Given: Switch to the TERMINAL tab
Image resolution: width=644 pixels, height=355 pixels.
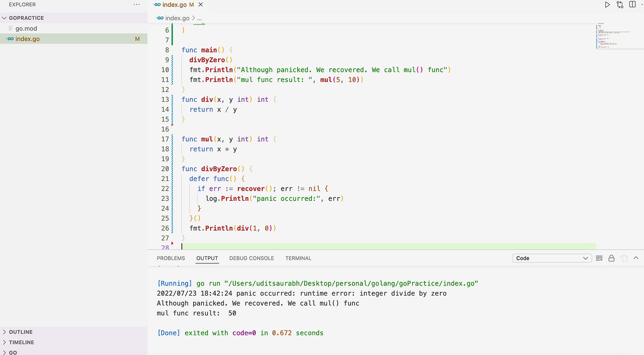Looking at the screenshot, I should point(298,258).
